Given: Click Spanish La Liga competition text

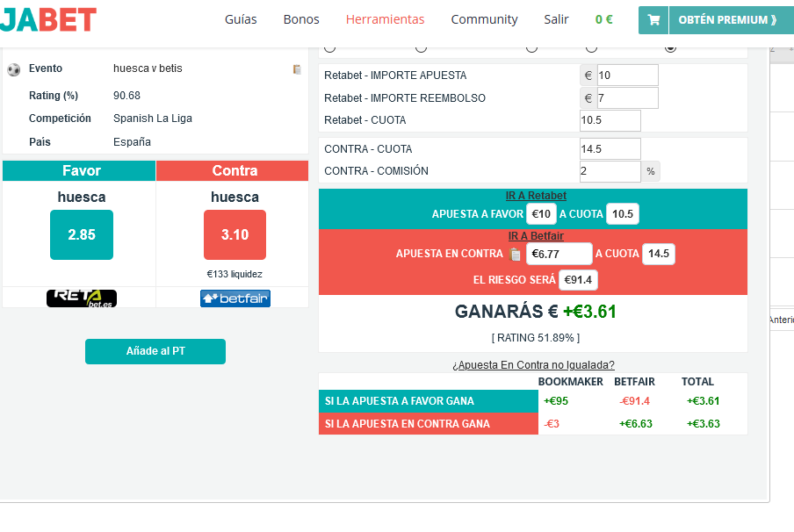Looking at the screenshot, I should (153, 119).
